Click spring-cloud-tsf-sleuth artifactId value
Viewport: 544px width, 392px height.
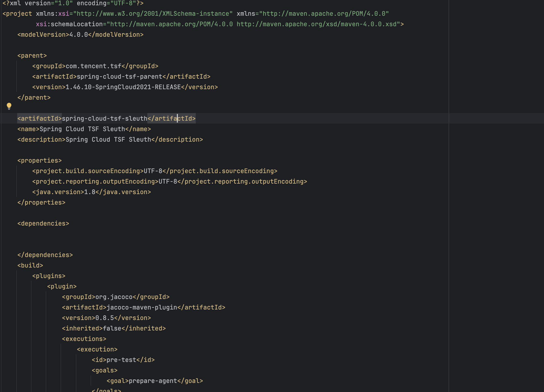105,119
